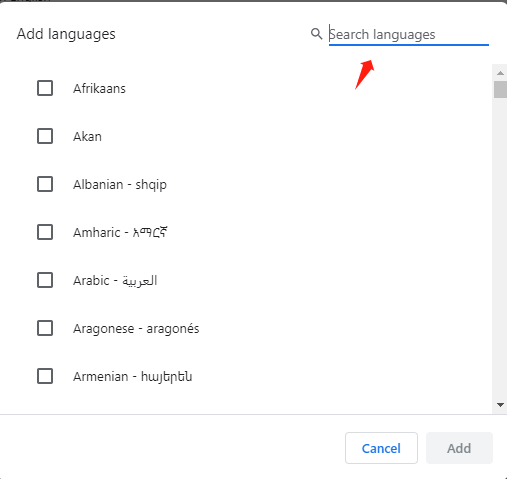Select the Amharic checkbox
Viewport: 507px width, 479px height.
click(x=45, y=232)
